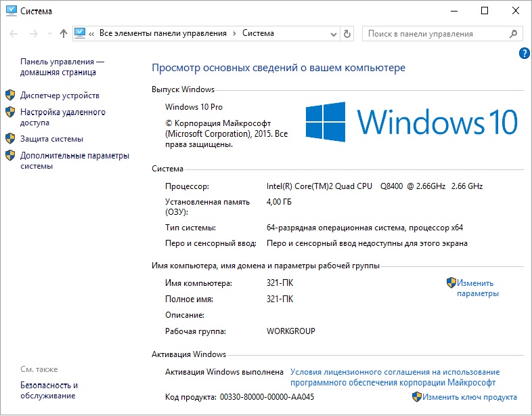Viewport: 532px width, 416px height.
Task: Click the Windows 10 logo
Action: click(412, 122)
